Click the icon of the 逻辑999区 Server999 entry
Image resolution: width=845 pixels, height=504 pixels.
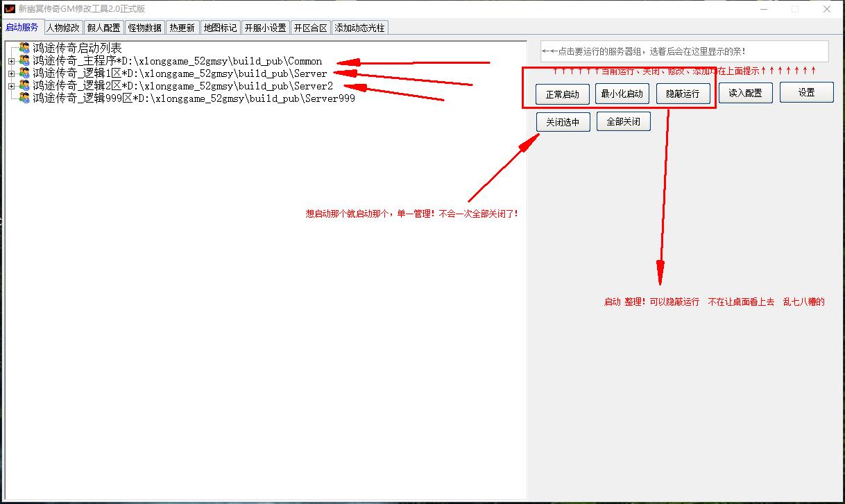pyautogui.click(x=24, y=98)
